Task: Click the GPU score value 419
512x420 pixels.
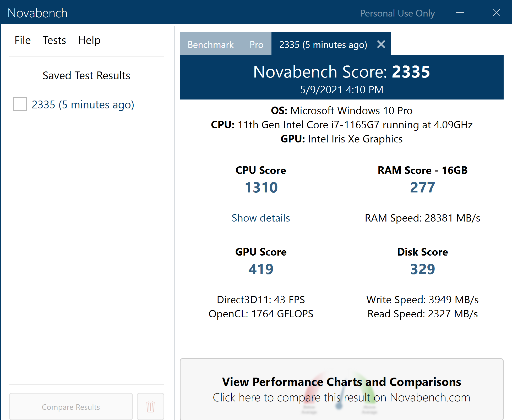Action: point(261,269)
